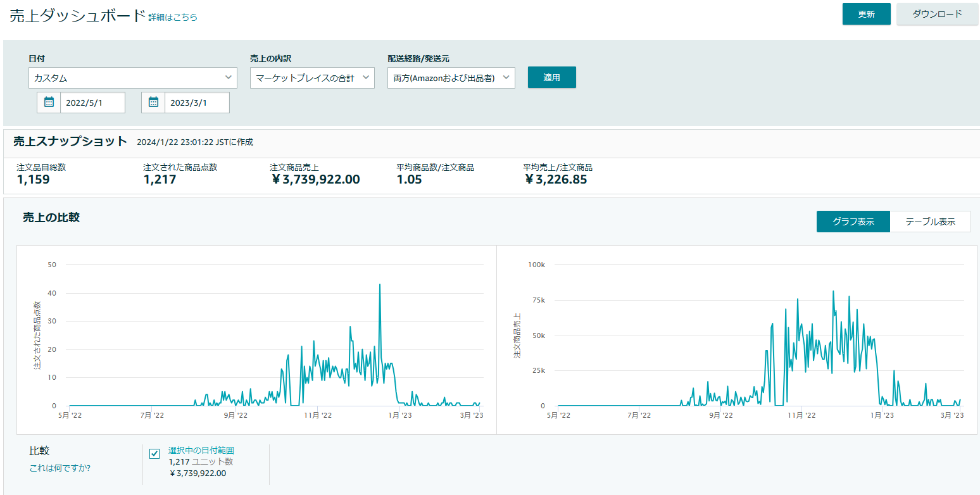Click the 更新 button
This screenshot has width=980, height=495.
tap(866, 14)
